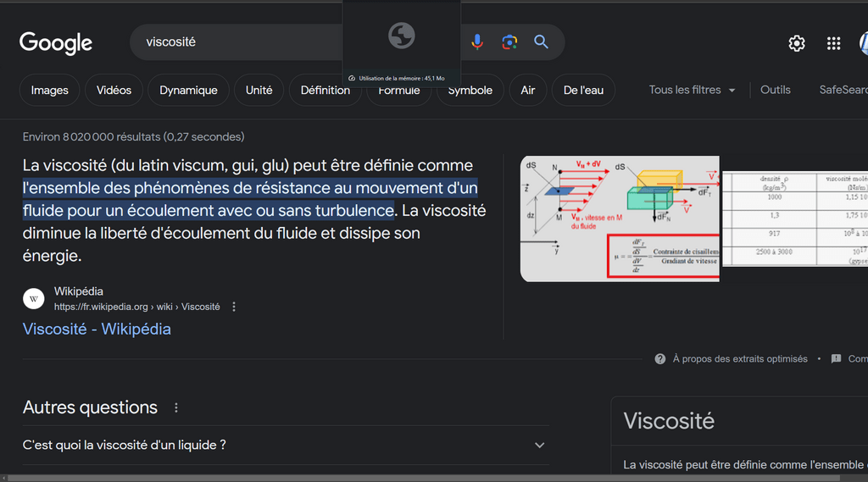868x482 pixels.
Task: Open Wikipédia result options three-dot menu
Action: click(x=234, y=307)
